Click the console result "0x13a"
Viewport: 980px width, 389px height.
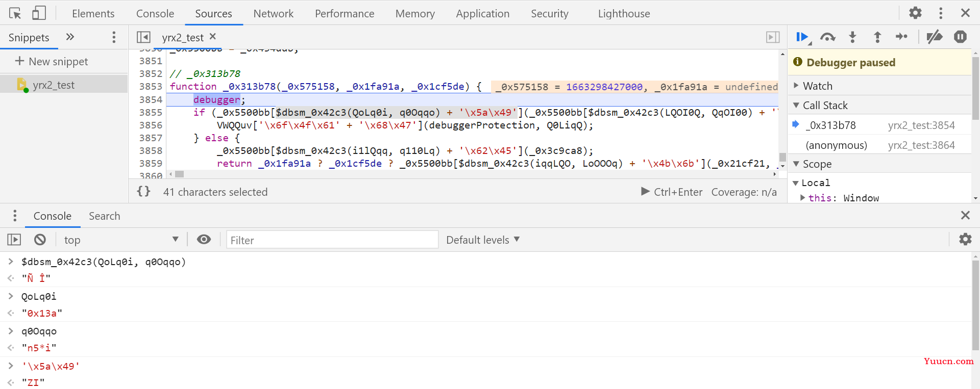(x=42, y=313)
